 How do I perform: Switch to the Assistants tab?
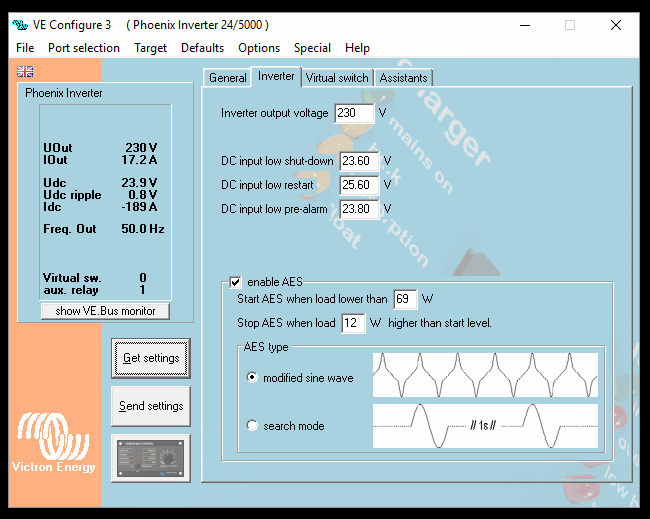(403, 77)
